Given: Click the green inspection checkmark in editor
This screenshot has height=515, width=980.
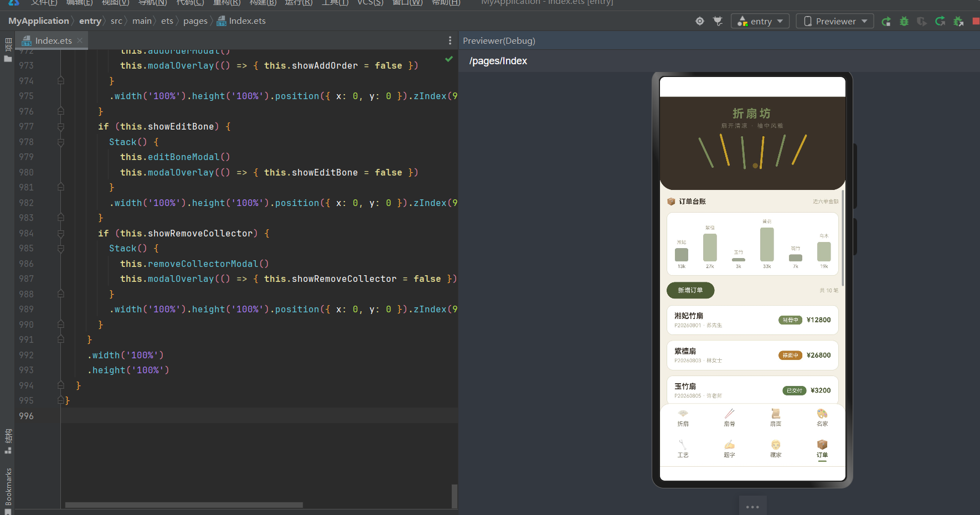Looking at the screenshot, I should click(448, 59).
